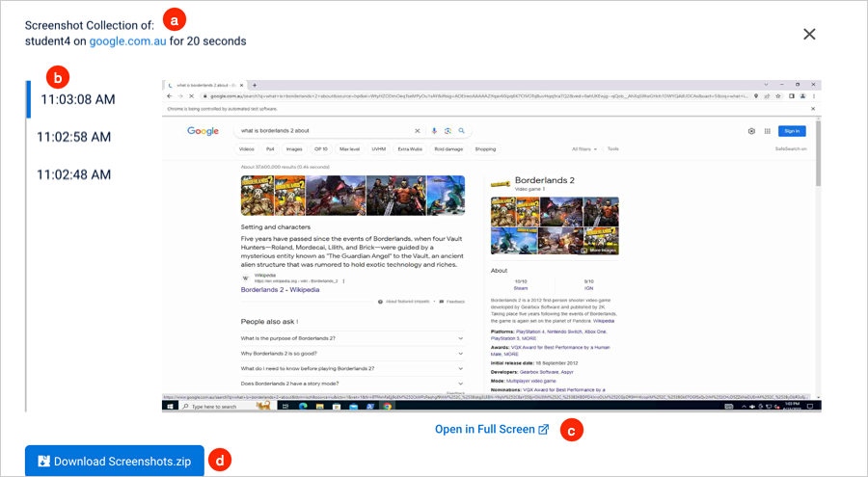
Task: Click the Chrome address bar URL
Action: click(x=478, y=96)
